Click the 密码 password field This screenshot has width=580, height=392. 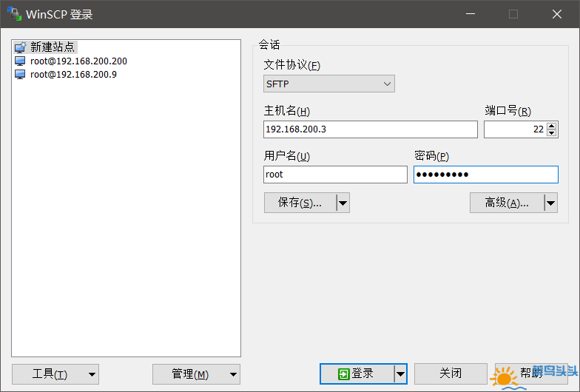485,175
